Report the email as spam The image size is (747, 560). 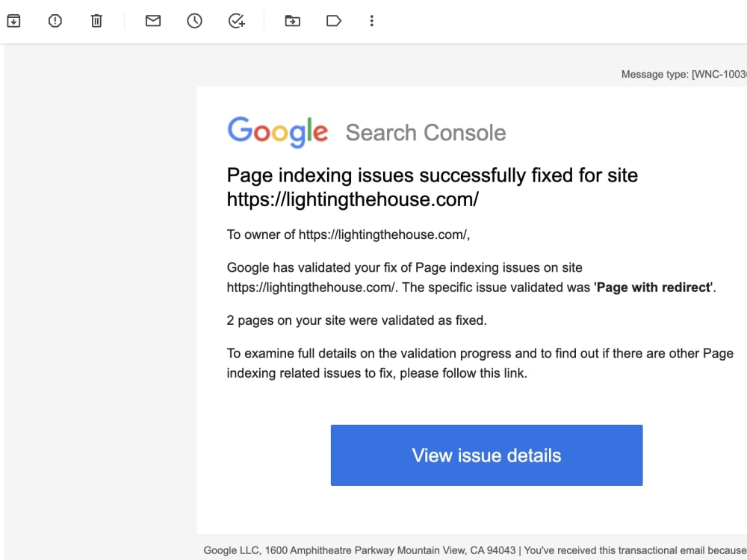click(55, 20)
